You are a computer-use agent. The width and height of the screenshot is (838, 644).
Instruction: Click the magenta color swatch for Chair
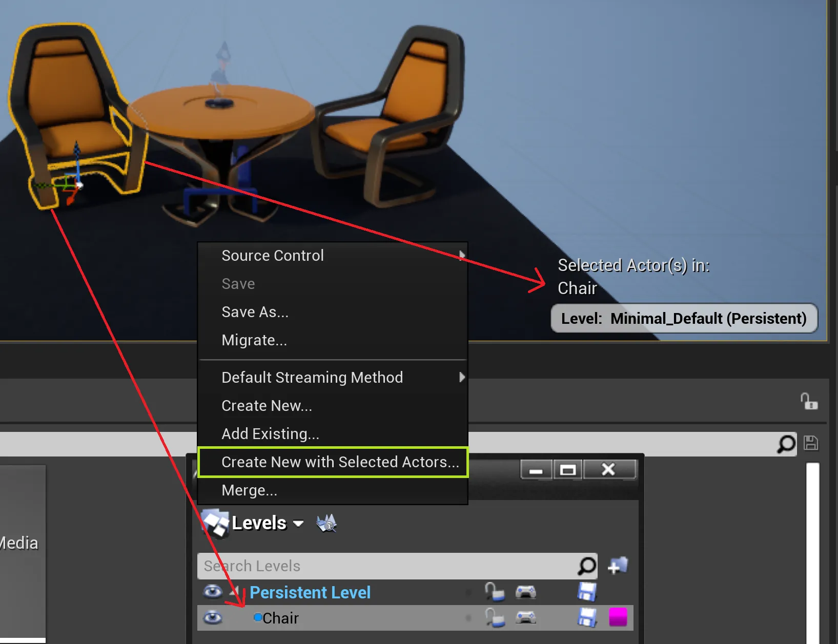coord(618,617)
